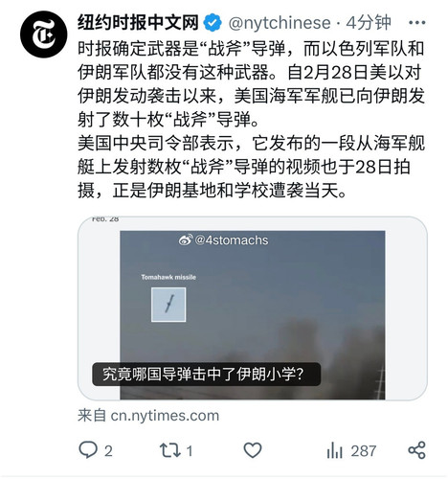Open the Tomahawk missile video thumbnail
This screenshot has height=479, width=448.
(x=253, y=308)
